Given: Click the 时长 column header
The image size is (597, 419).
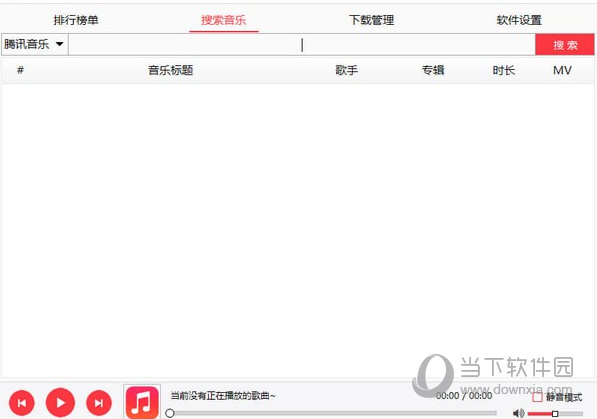Looking at the screenshot, I should (504, 70).
